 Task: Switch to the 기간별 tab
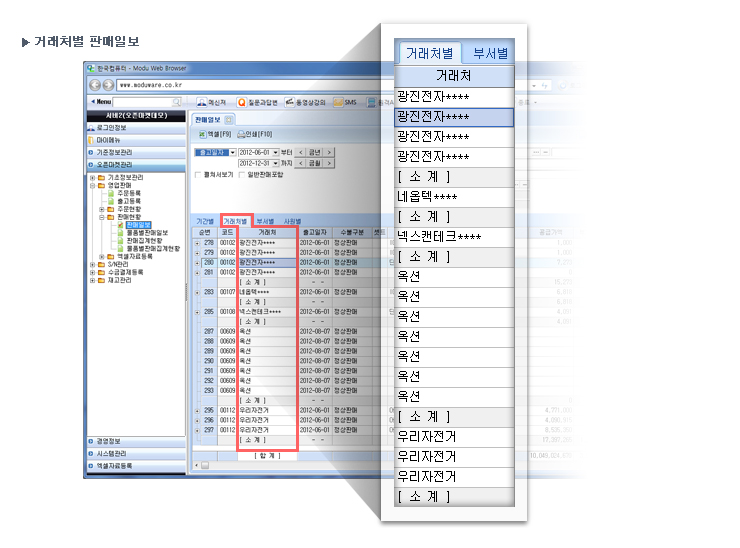pyautogui.click(x=205, y=220)
